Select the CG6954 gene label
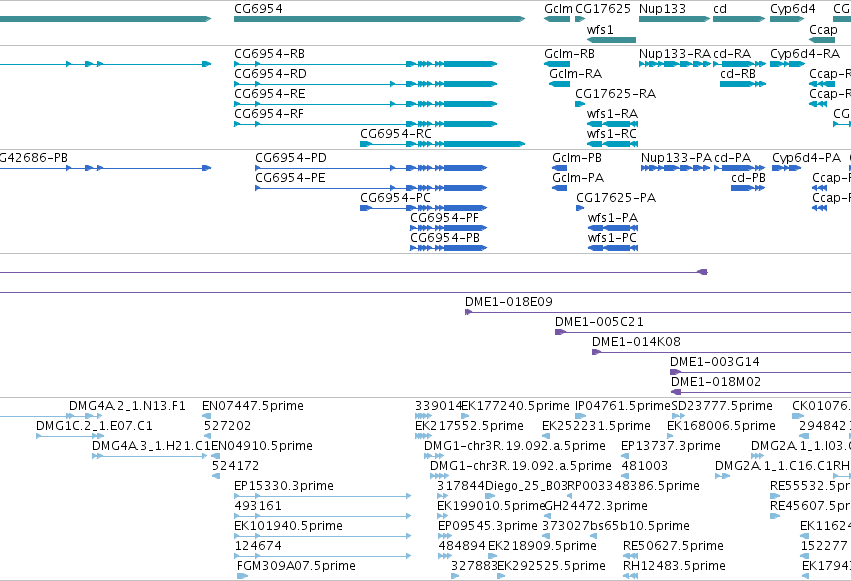Screen dimensions: 851x581 coord(258,9)
